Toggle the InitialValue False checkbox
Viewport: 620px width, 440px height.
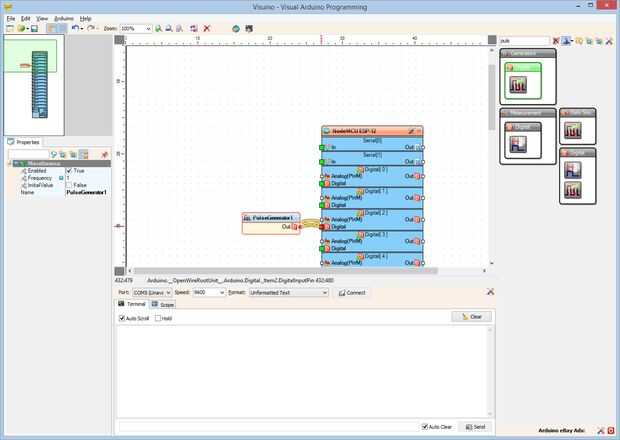(69, 185)
